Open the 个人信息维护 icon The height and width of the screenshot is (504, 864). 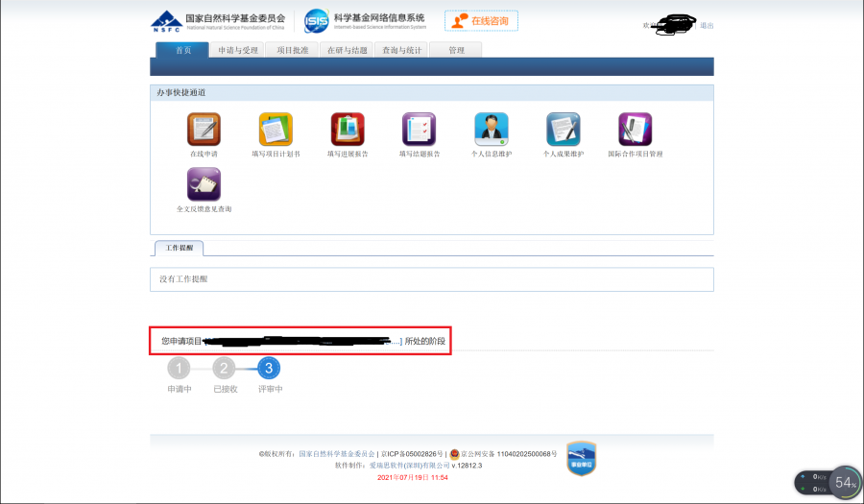tap(491, 129)
